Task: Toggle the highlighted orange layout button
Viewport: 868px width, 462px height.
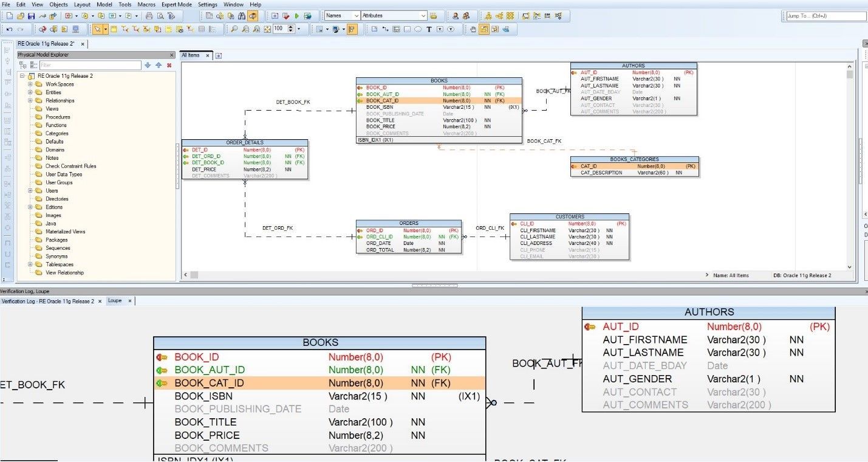Action: tap(352, 29)
